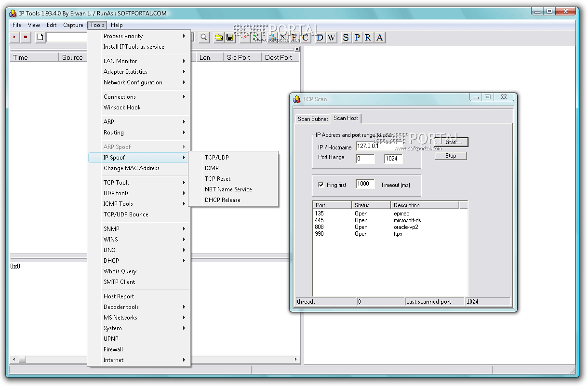Click the packet list horizontal scrollbar thumb
588x388 pixels.
22,360
